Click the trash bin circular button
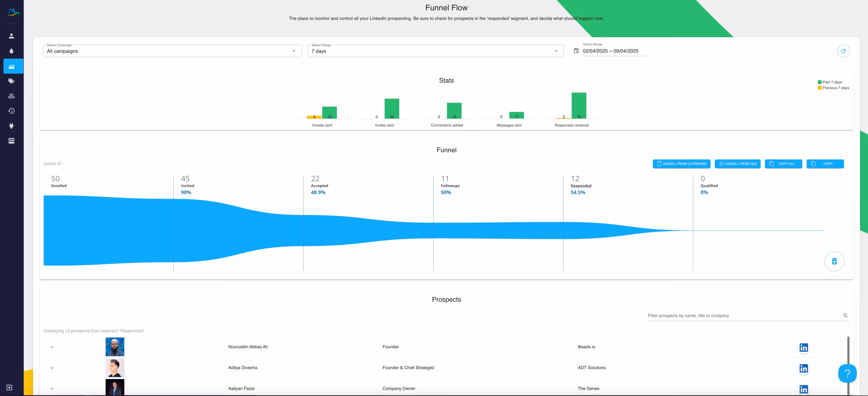 [834, 261]
